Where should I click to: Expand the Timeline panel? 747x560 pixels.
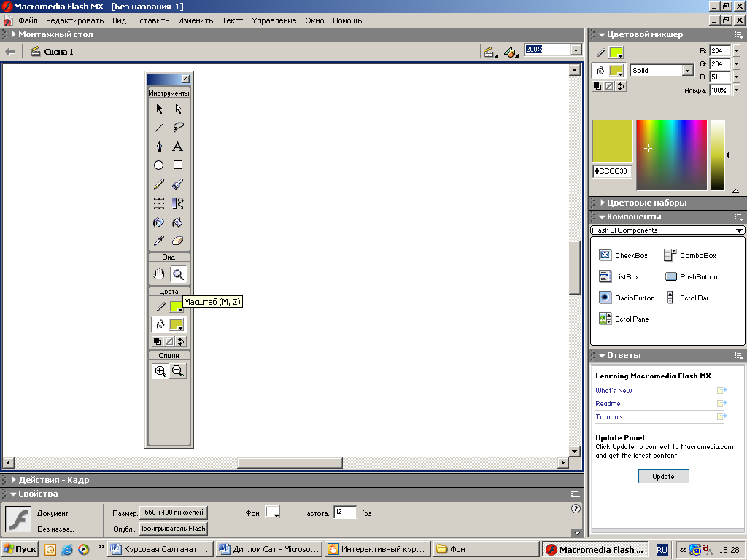pyautogui.click(x=14, y=34)
